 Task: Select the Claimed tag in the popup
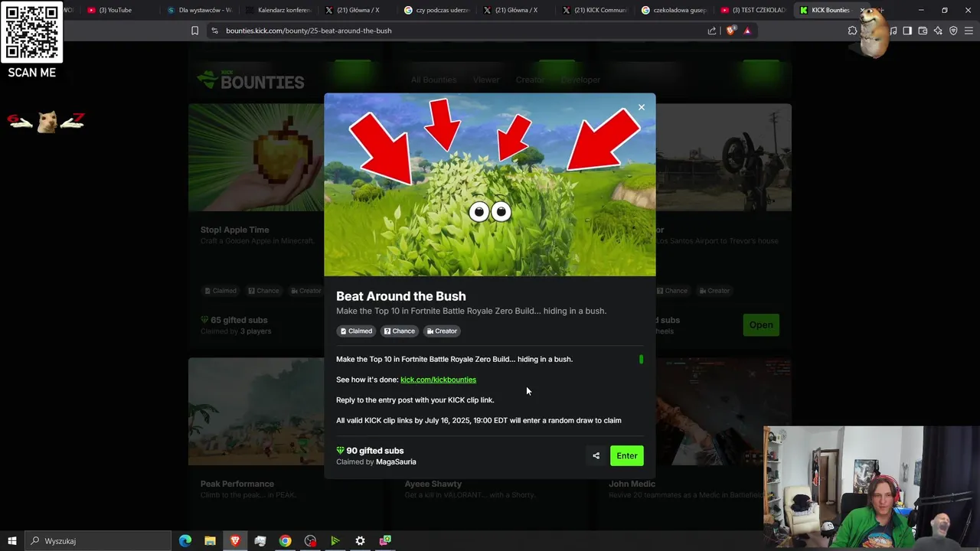coord(356,331)
